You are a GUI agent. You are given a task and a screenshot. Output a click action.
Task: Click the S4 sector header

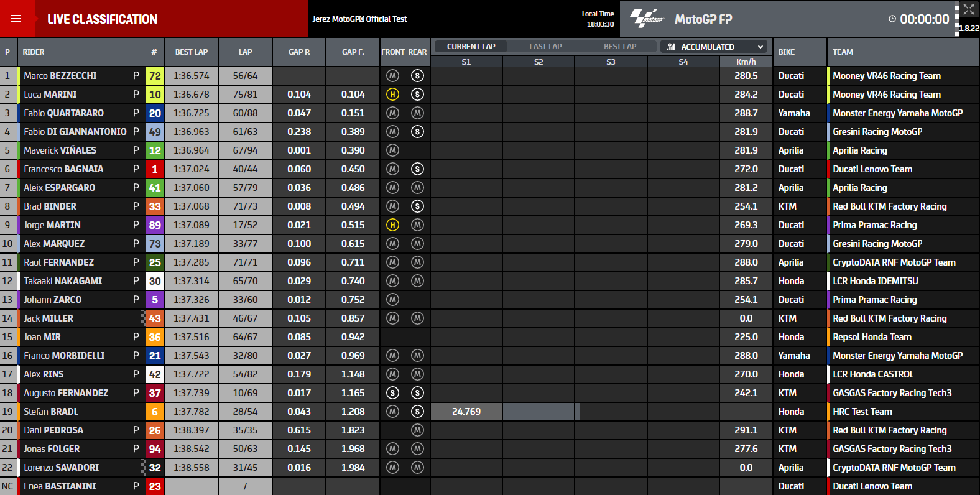(683, 62)
